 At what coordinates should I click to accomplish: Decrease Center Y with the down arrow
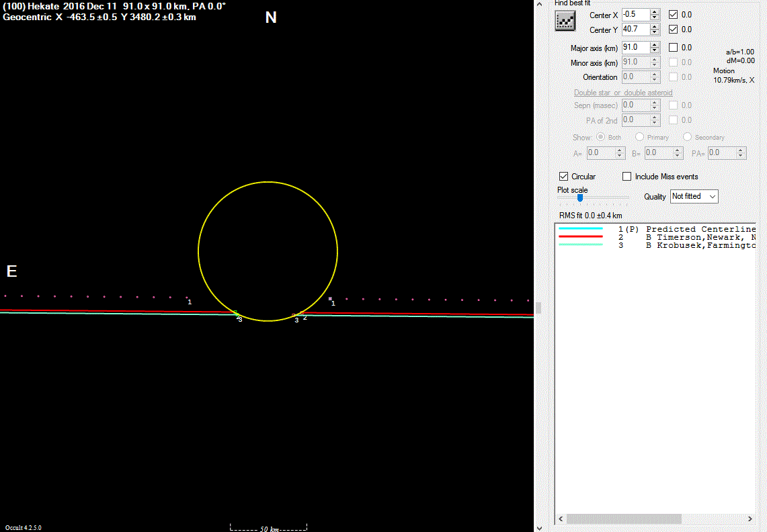(x=655, y=33)
